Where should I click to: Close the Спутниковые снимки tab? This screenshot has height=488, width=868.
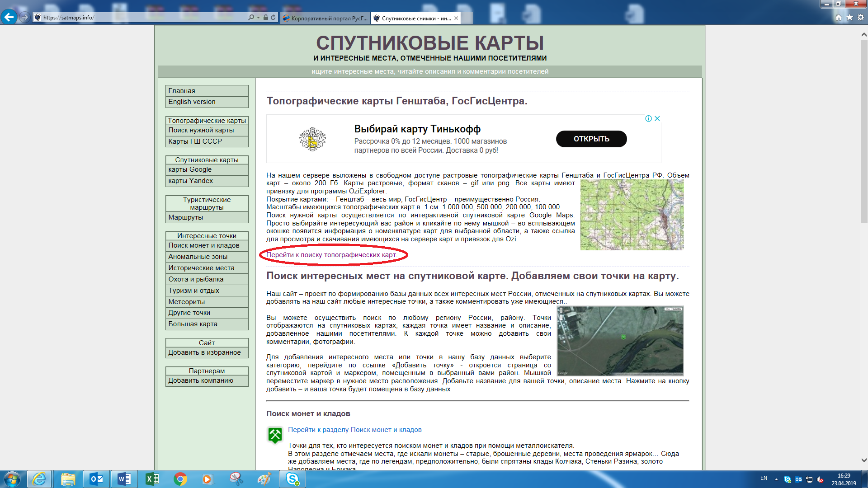[456, 18]
